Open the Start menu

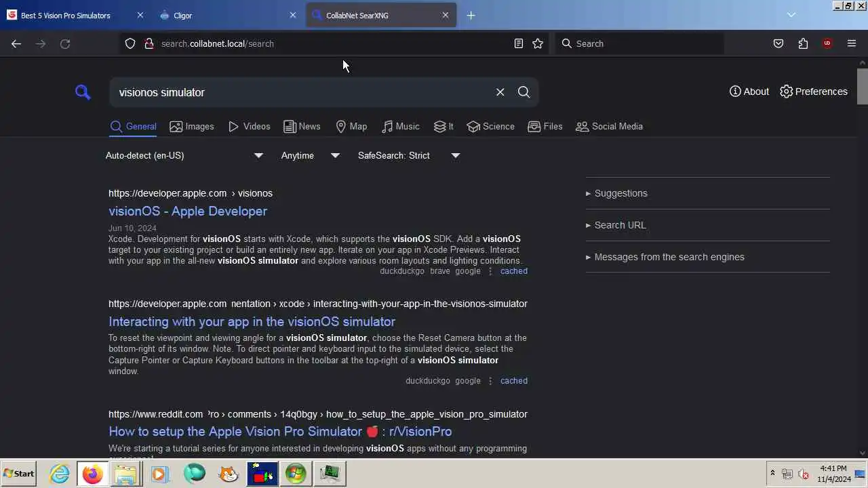click(x=19, y=474)
